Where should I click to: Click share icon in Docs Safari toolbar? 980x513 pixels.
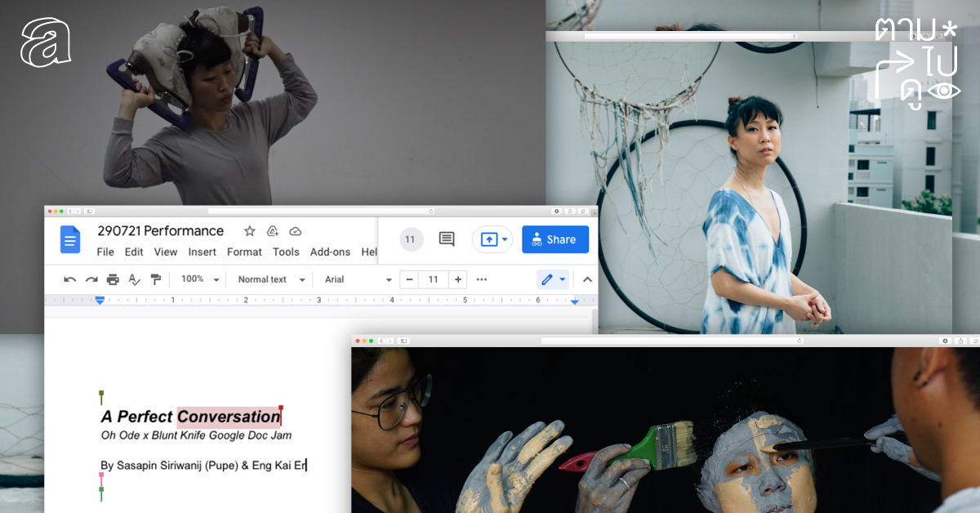click(570, 211)
